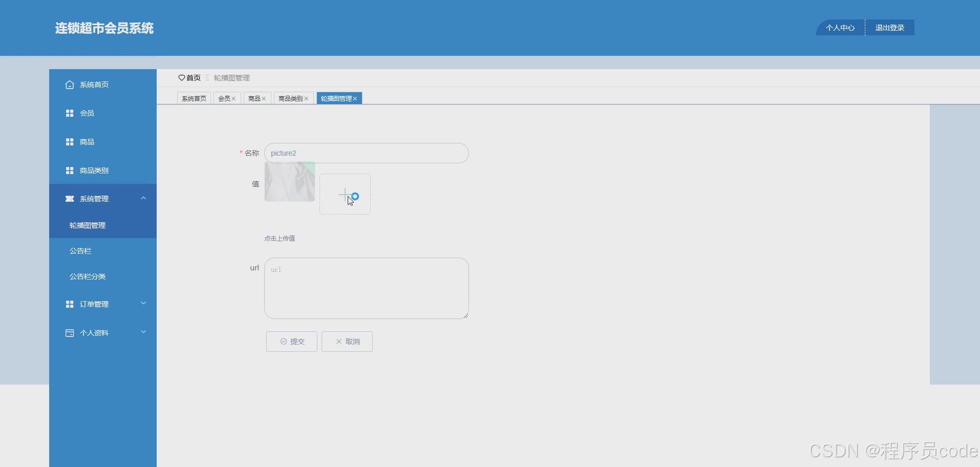
Task: Close the 会员 tab with its X
Action: coord(233,99)
